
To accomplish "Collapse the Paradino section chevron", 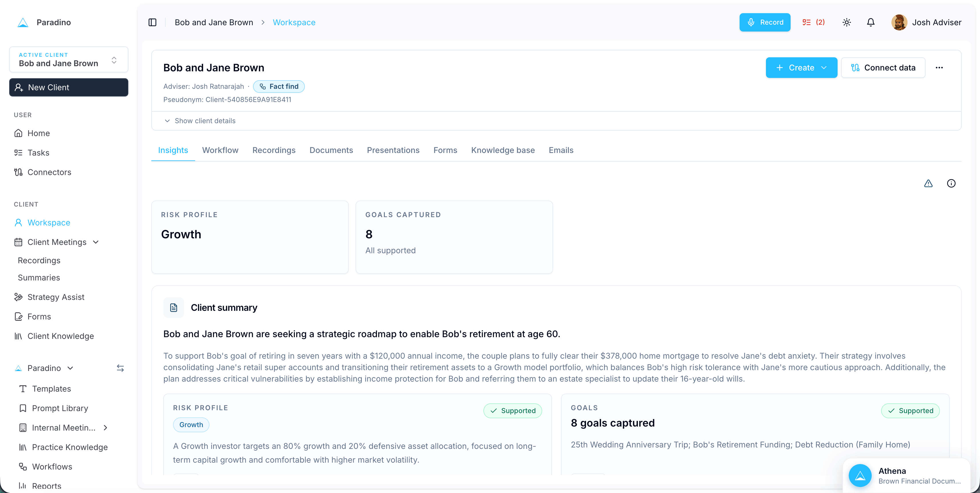I will pos(70,368).
